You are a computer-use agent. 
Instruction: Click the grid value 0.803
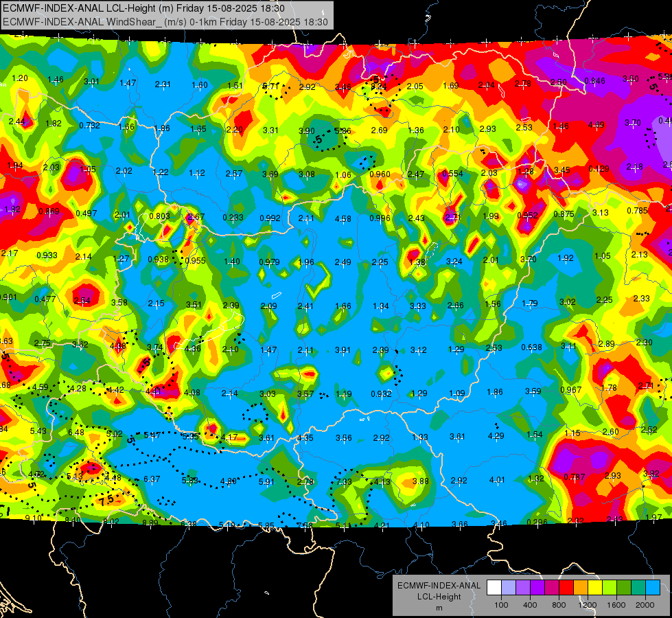[159, 216]
